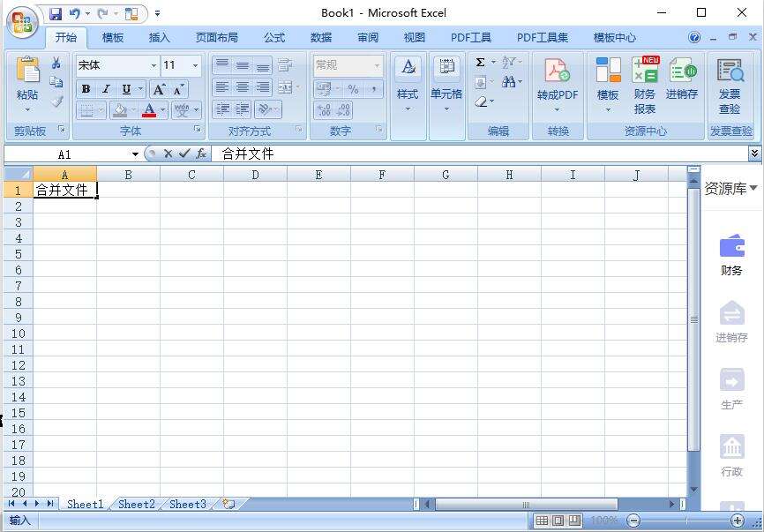Open the blue help question mark
The width and height of the screenshot is (764, 532).
point(694,38)
